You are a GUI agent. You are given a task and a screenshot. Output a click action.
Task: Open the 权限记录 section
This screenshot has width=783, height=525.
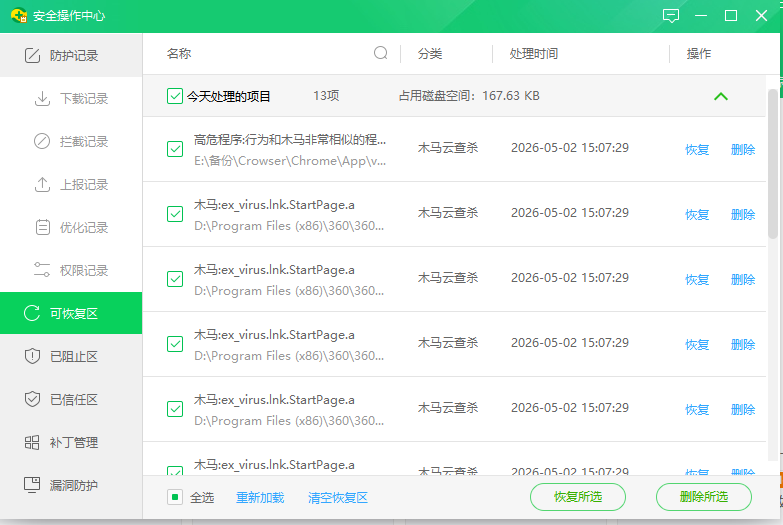point(71,270)
